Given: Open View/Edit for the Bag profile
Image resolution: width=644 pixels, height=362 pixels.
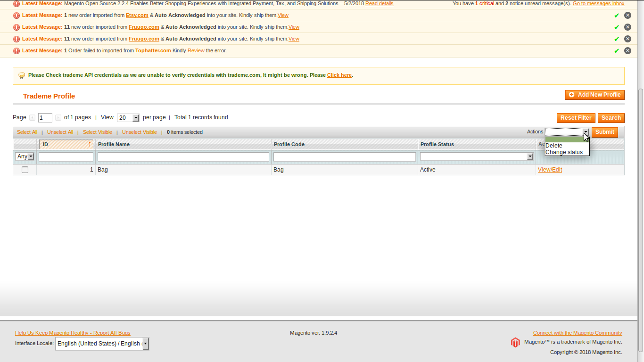Looking at the screenshot, I should pos(550,170).
